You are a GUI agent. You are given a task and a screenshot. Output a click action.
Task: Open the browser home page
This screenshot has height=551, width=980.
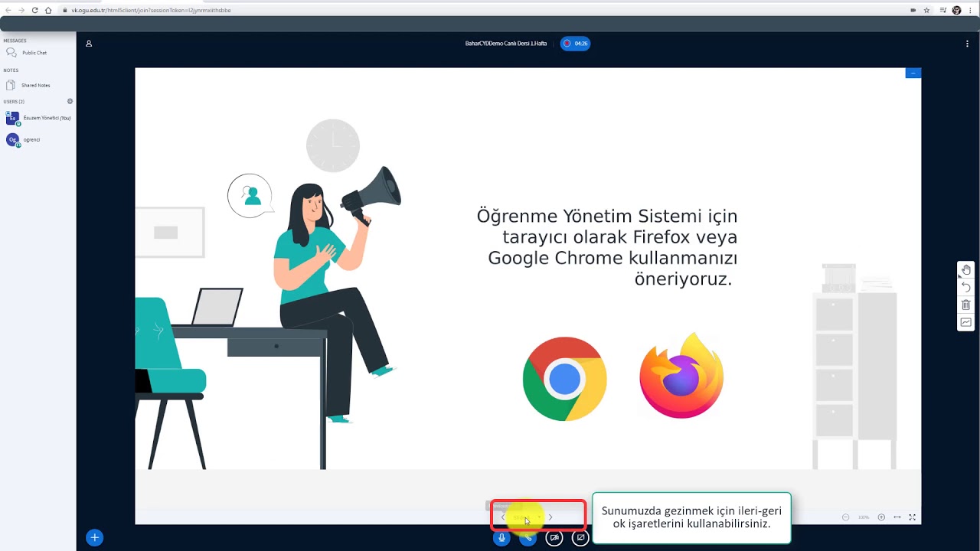[x=48, y=10]
